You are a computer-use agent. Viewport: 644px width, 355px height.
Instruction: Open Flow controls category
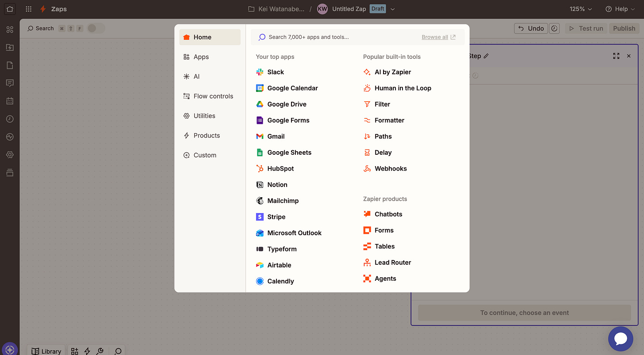(210, 96)
